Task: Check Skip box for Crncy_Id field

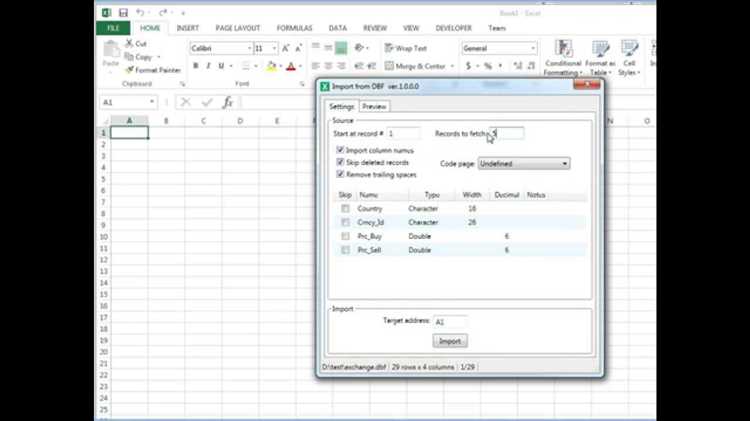Action: coord(345,222)
